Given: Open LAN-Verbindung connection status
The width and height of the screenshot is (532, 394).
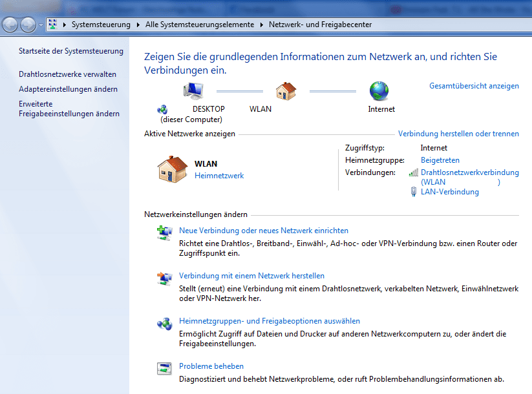Looking at the screenshot, I should (450, 192).
